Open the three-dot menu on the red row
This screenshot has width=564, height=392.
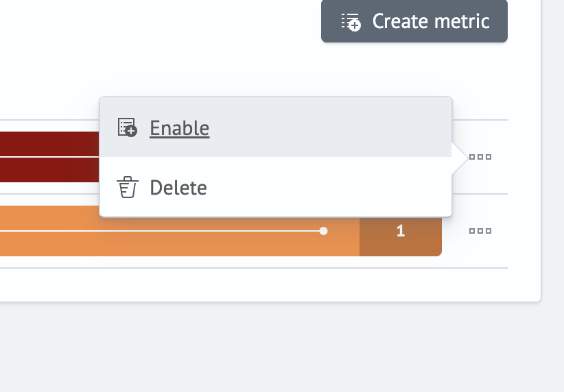(480, 157)
